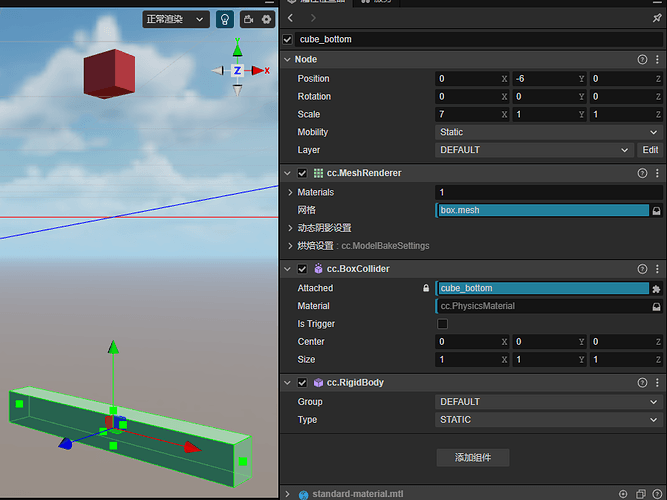Screen dimensions: 667x500
Task: Open standard-material.mtl help icon
Action: [x=657, y=494]
